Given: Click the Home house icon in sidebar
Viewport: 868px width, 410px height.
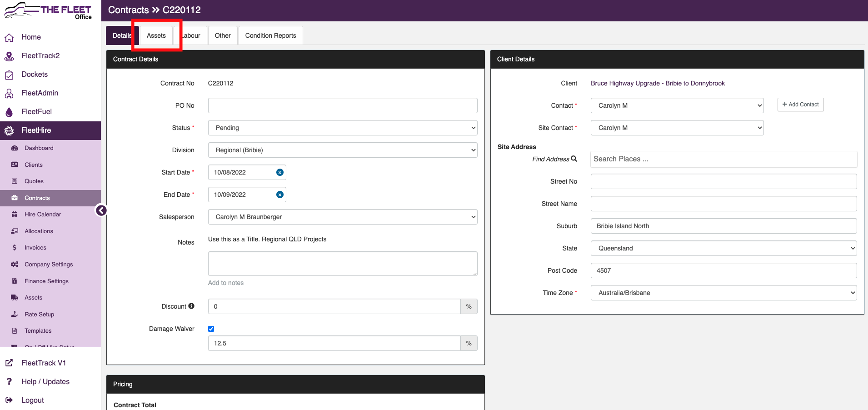Looking at the screenshot, I should pos(9,37).
